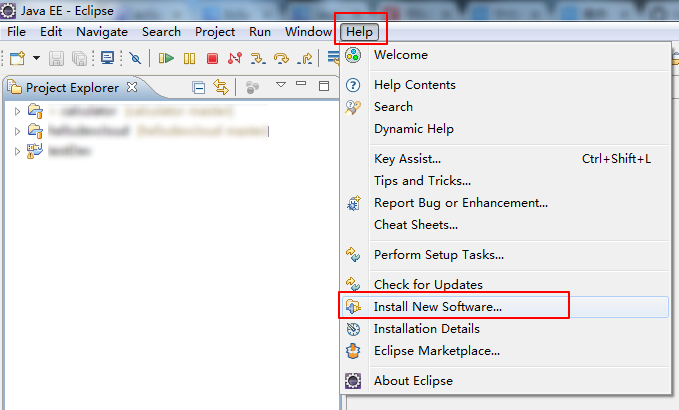Image resolution: width=679 pixels, height=410 pixels.
Task: Click the monitor console toolbar icon
Action: point(107,58)
